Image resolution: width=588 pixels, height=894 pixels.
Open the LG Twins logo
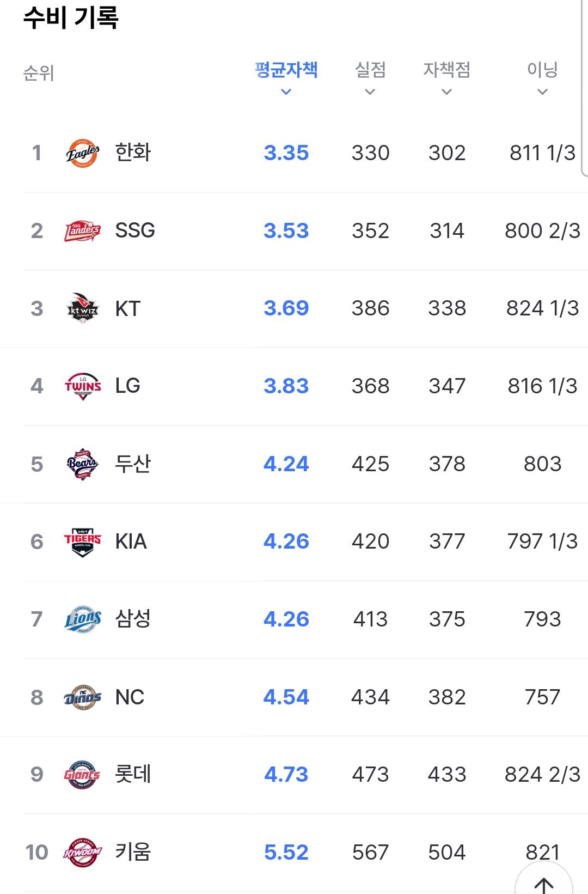click(x=83, y=386)
